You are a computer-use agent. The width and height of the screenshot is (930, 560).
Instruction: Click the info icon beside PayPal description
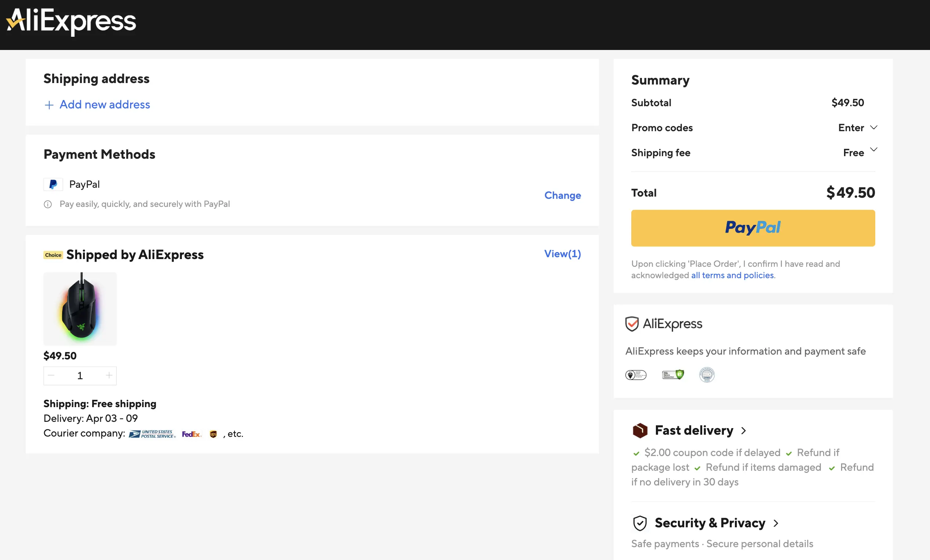tap(48, 204)
